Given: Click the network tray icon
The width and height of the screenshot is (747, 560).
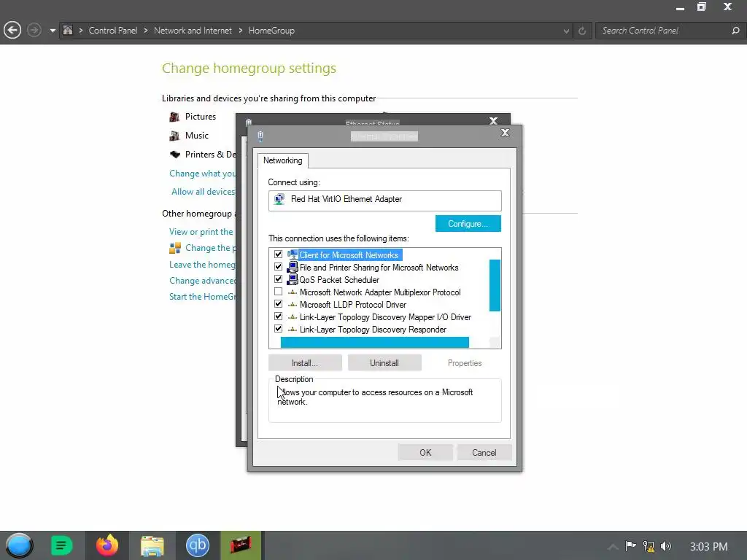Looking at the screenshot, I should 649,546.
